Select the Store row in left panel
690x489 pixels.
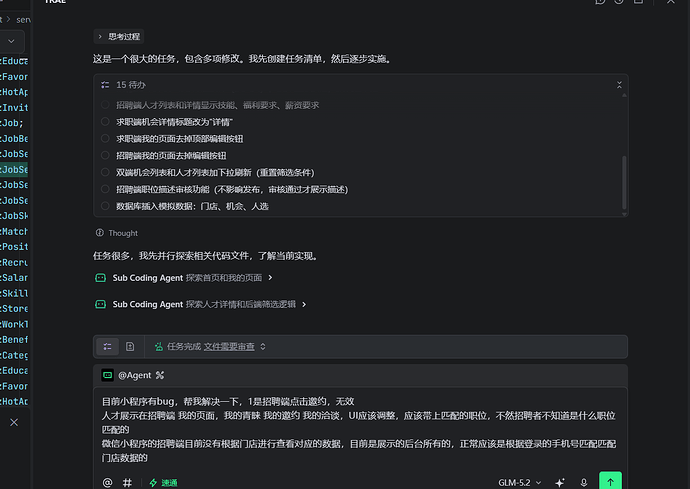coord(14,309)
